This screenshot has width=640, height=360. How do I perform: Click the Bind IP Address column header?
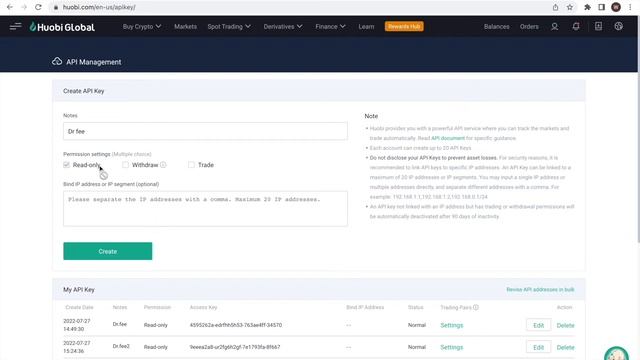pyautogui.click(x=365, y=307)
